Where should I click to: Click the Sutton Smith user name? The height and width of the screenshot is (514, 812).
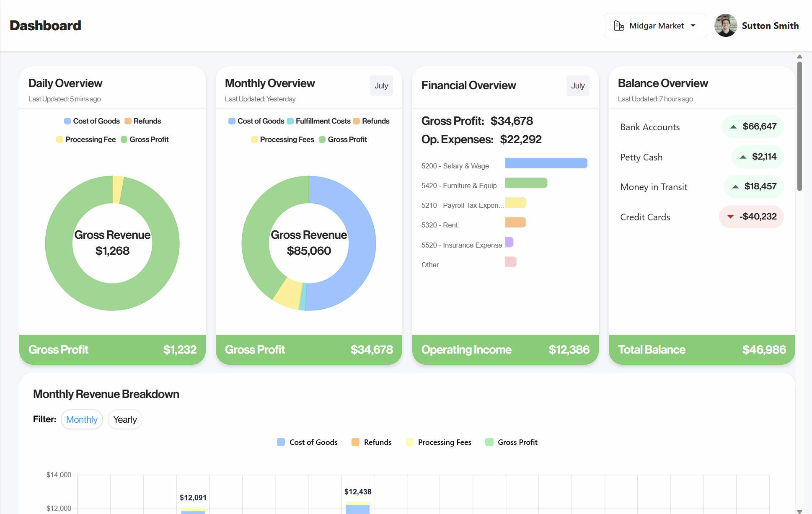770,26
